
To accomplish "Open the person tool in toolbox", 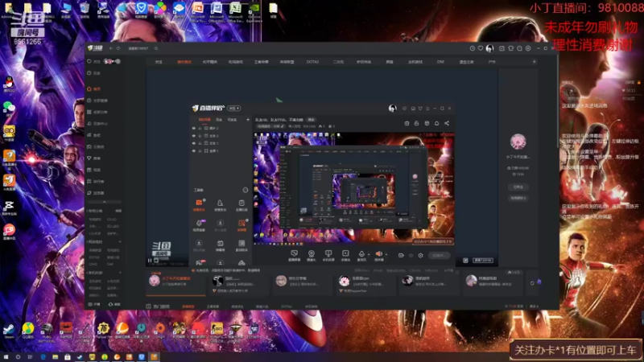I will coord(220,204).
